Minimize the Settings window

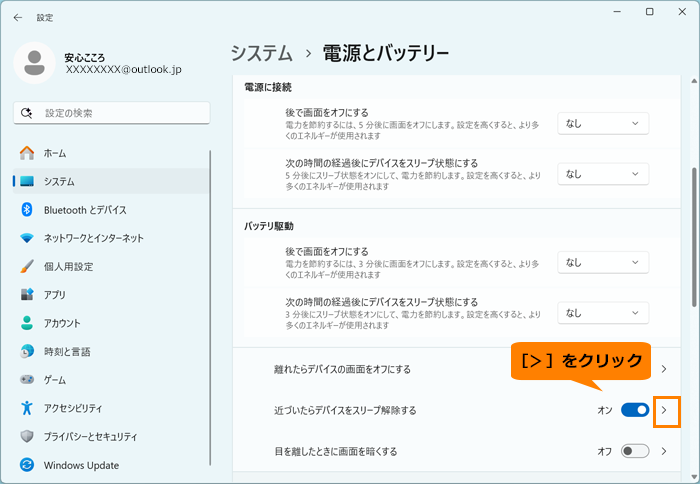click(617, 12)
